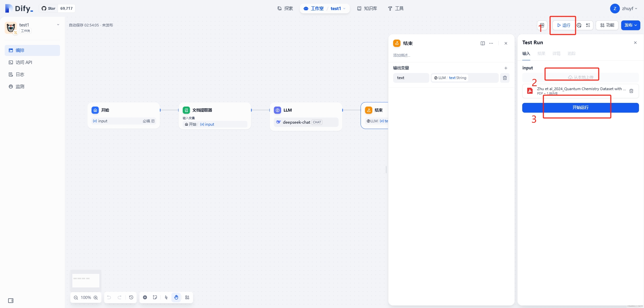Image resolution: width=644 pixels, height=308 pixels.
Task: Open the zhuyf account menu
Action: click(624, 8)
